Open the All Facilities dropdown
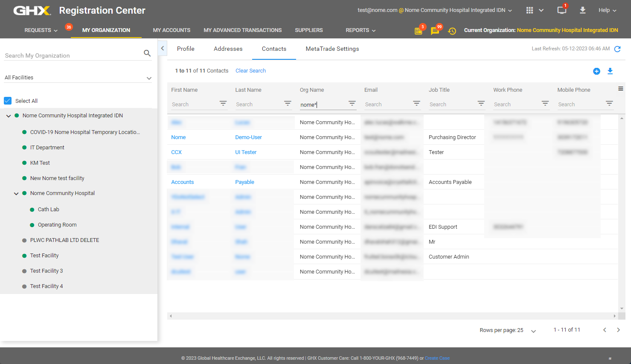The height and width of the screenshot is (364, 631). (x=78, y=78)
